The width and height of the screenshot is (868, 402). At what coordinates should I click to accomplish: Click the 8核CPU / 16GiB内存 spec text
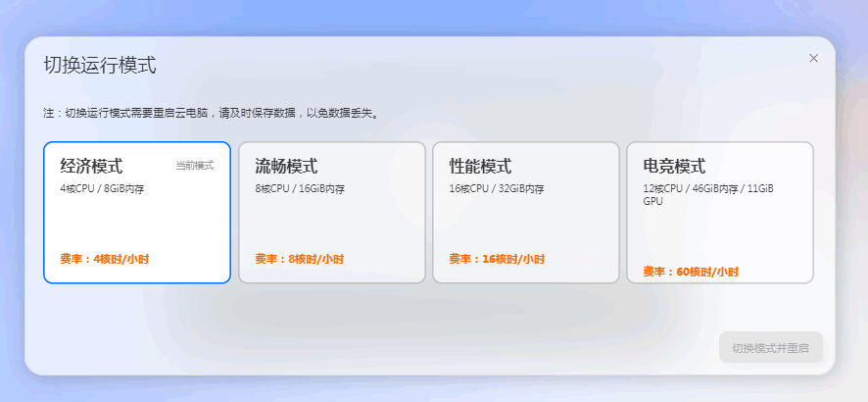(300, 188)
